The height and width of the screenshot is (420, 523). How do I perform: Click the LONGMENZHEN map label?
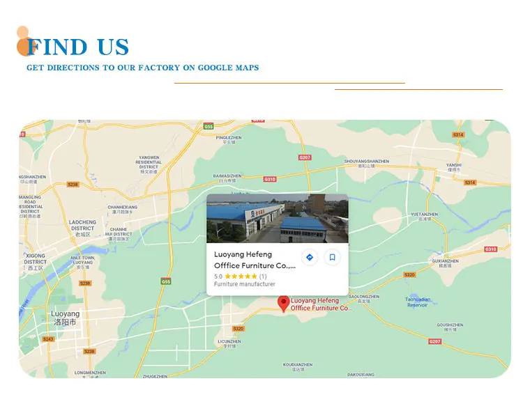pyautogui.click(x=90, y=374)
